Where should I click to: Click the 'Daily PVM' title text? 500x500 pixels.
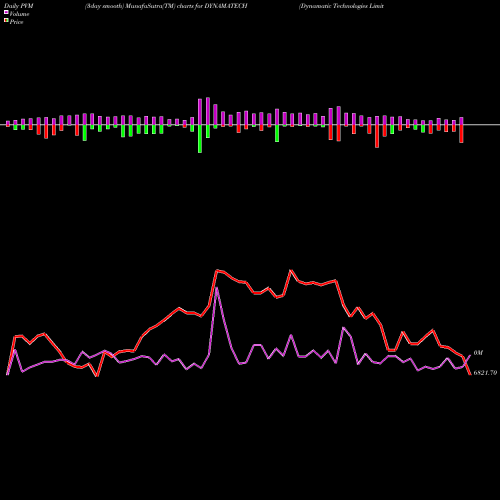click(x=19, y=6)
